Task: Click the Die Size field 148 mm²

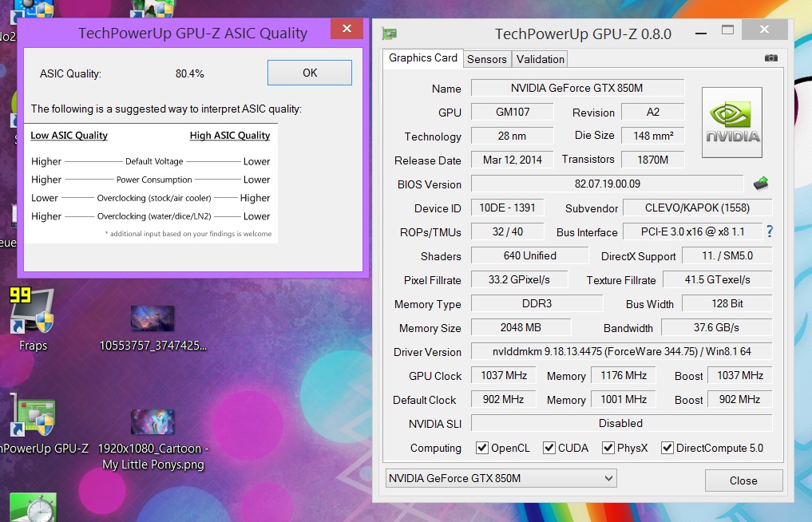Action: [652, 136]
